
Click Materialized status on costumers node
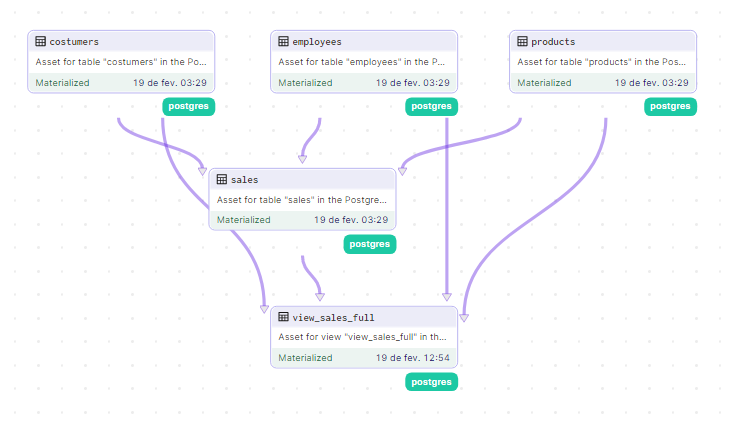62,82
